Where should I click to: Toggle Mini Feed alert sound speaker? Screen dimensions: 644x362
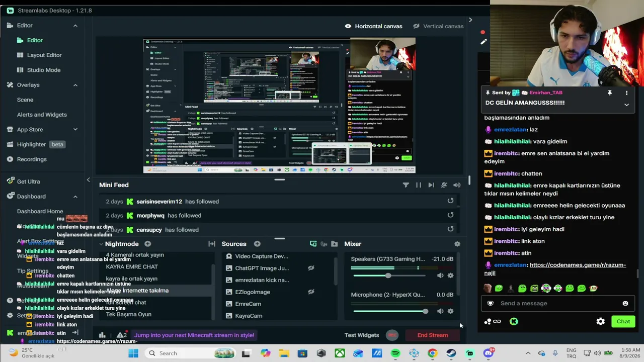tap(457, 185)
